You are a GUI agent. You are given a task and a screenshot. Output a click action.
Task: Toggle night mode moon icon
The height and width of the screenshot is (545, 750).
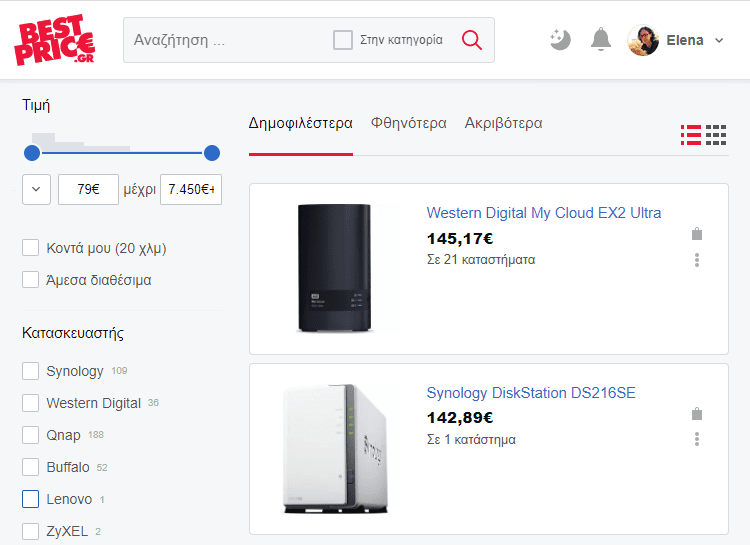click(x=560, y=40)
